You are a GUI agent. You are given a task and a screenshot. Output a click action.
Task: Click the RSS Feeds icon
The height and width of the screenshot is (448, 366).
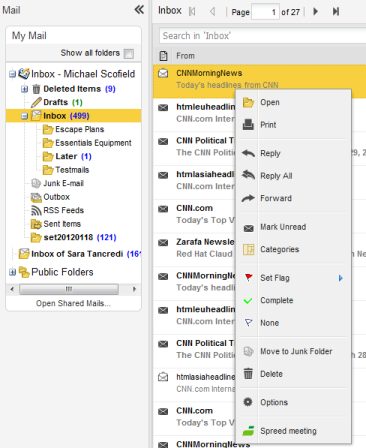tap(36, 210)
